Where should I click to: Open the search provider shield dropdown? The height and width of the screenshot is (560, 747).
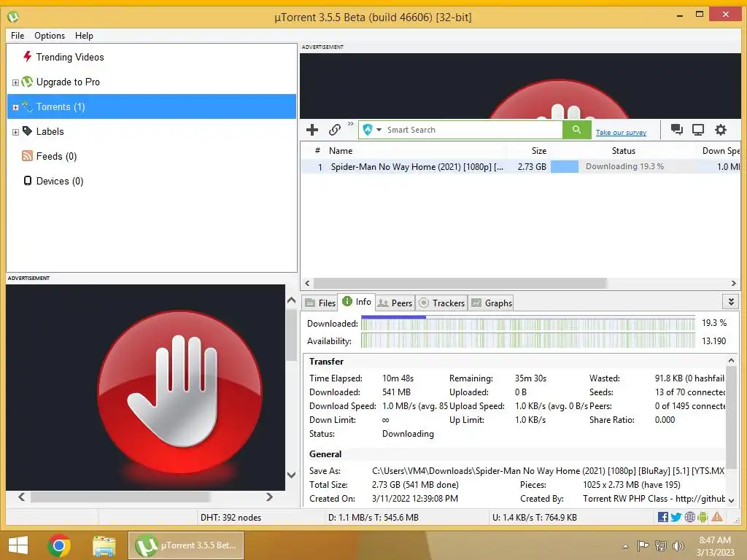point(372,130)
